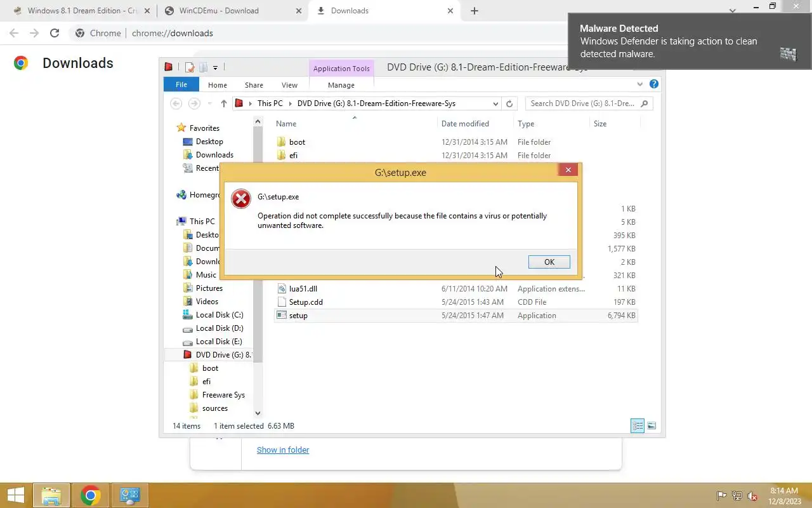This screenshot has height=508, width=812.
Task: Select Favorites in the navigation pane
Action: click(204, 128)
